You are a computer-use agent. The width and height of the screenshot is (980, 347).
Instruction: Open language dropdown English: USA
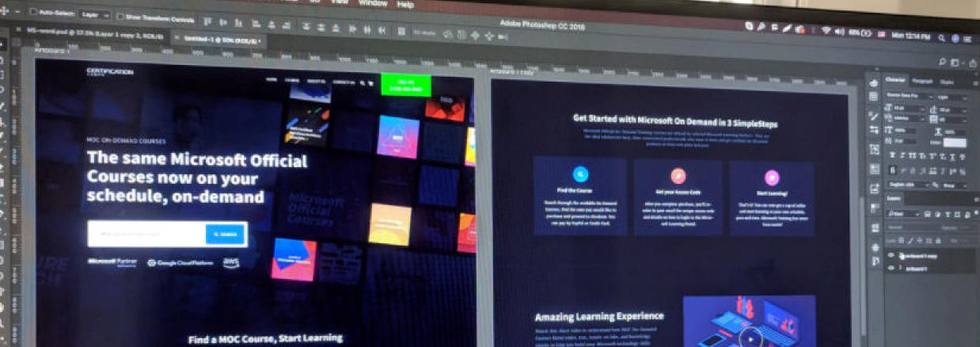click(908, 184)
